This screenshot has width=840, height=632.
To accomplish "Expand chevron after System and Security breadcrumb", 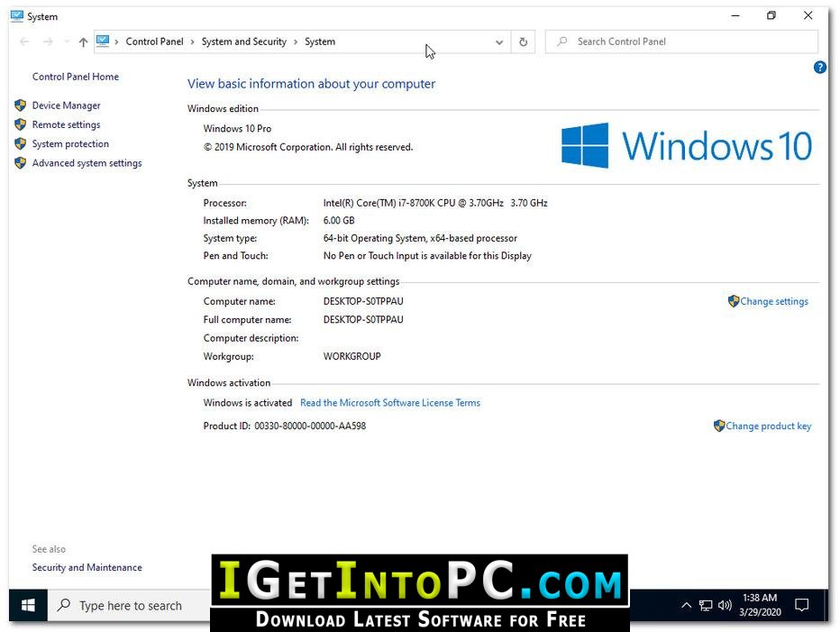I will (x=296, y=41).
